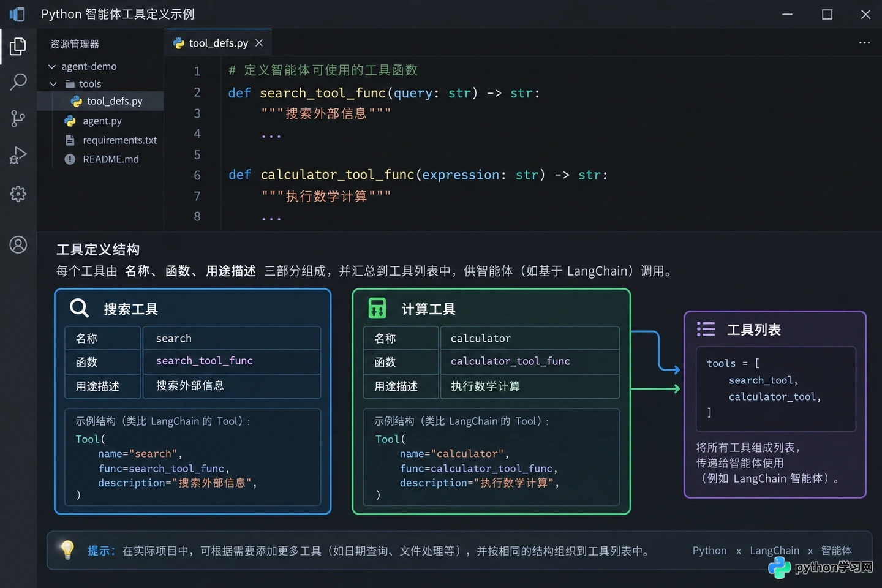Click the info icon beside README.md
This screenshot has height=588, width=882.
tap(70, 159)
